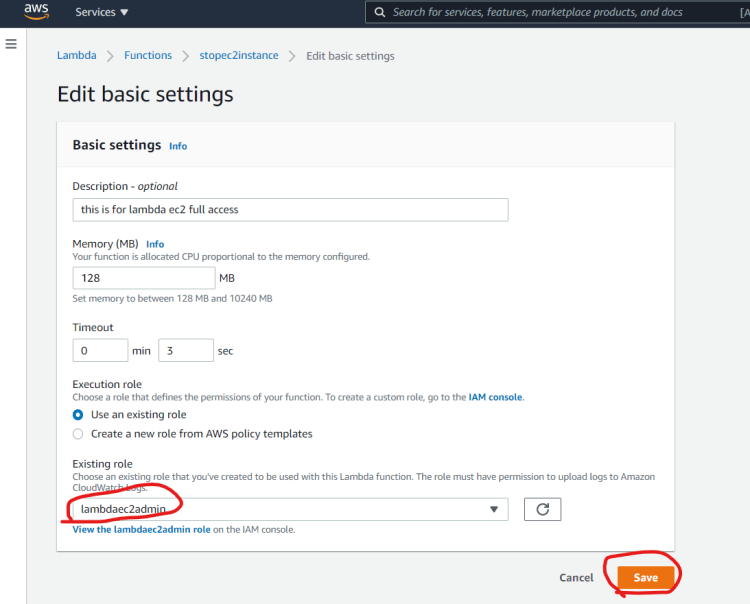Click the Edit basic settings breadcrumb text
The width and height of the screenshot is (750, 604).
pos(350,56)
